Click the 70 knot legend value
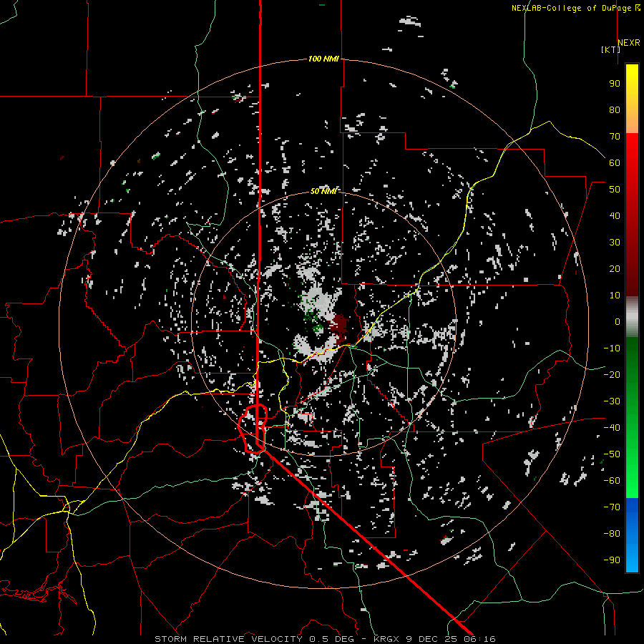The image size is (644, 644). pyautogui.click(x=615, y=137)
